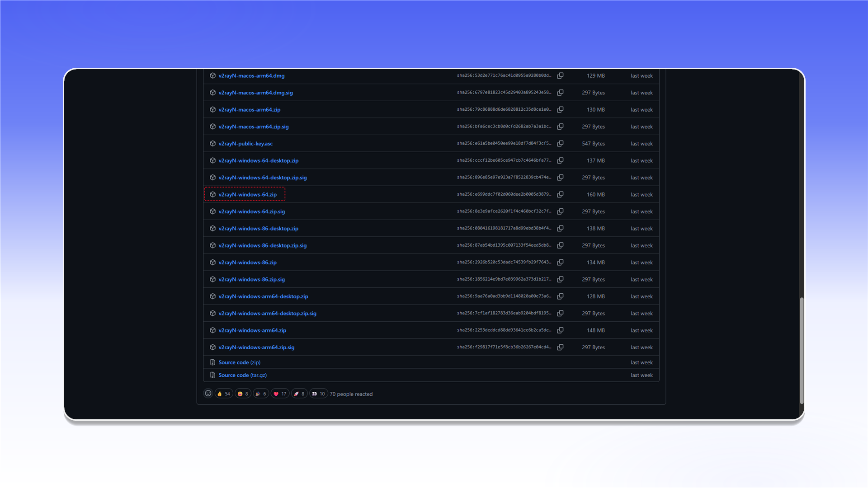Image resolution: width=868 pixels, height=488 pixels.
Task: Toggle the hooray party reaction with 6
Action: coord(261,394)
